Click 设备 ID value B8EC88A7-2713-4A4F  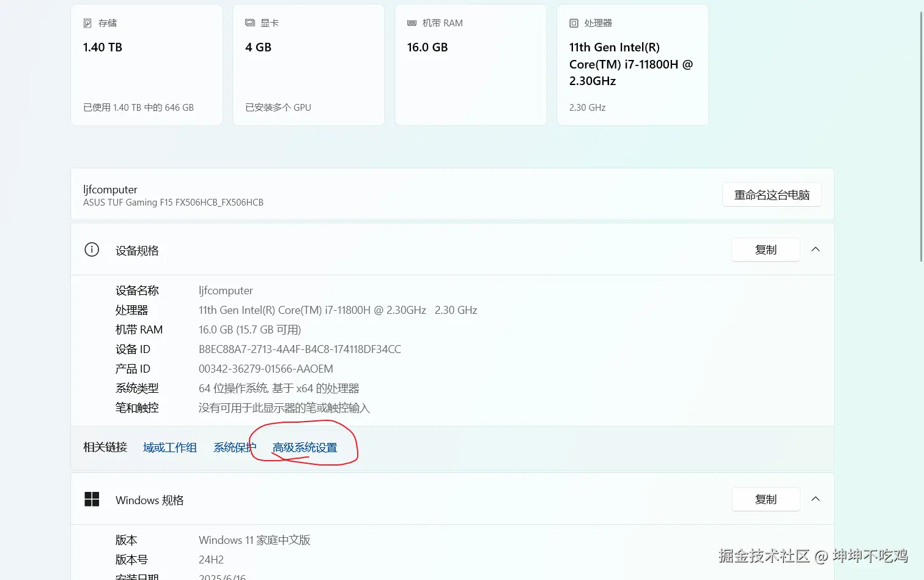pyautogui.click(x=300, y=349)
